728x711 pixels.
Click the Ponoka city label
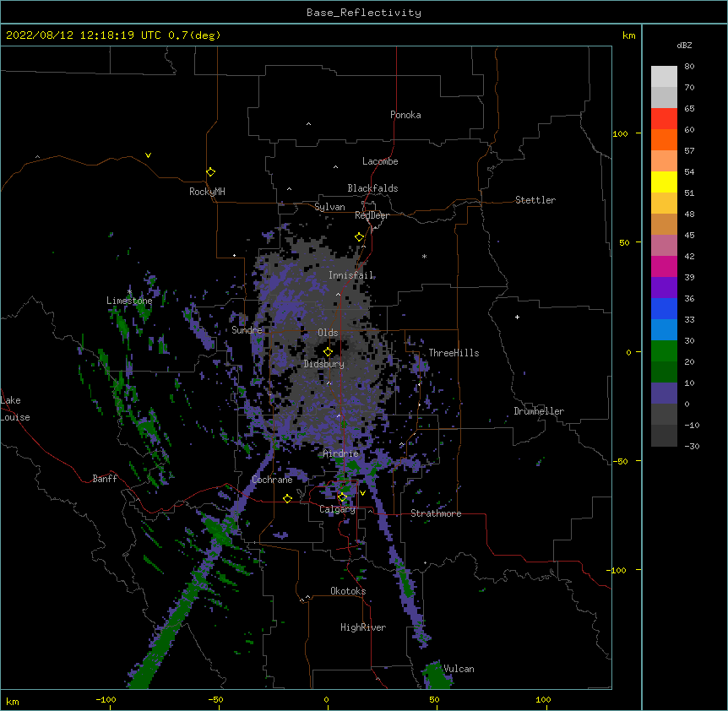pos(405,115)
